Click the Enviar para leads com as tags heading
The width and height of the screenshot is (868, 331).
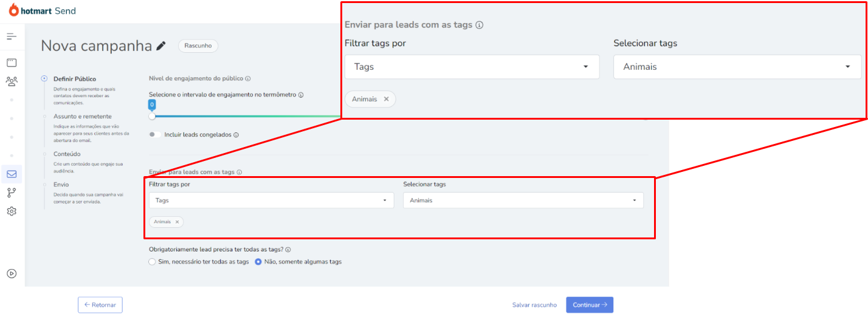[191, 172]
